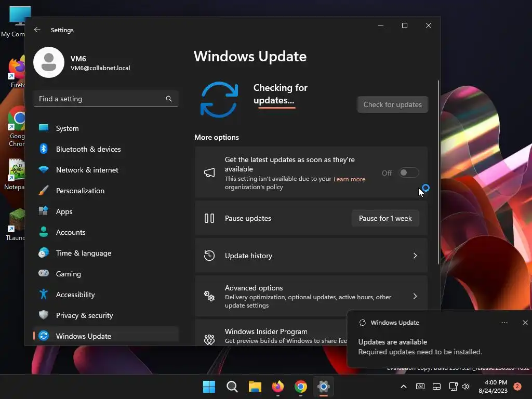Open Personalization settings
The height and width of the screenshot is (399, 532).
coord(106,191)
